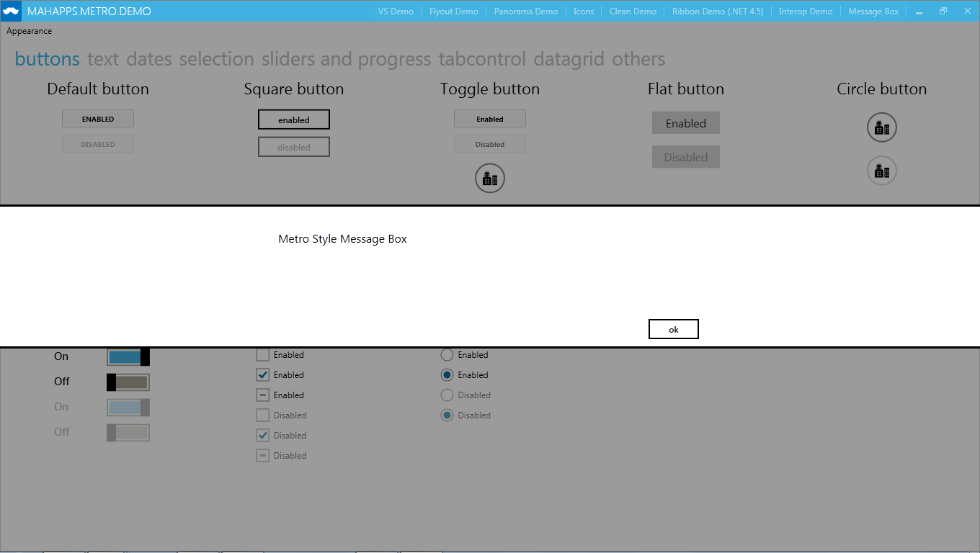This screenshot has width=980, height=553.
Task: Switch to the others tab
Action: tap(638, 59)
